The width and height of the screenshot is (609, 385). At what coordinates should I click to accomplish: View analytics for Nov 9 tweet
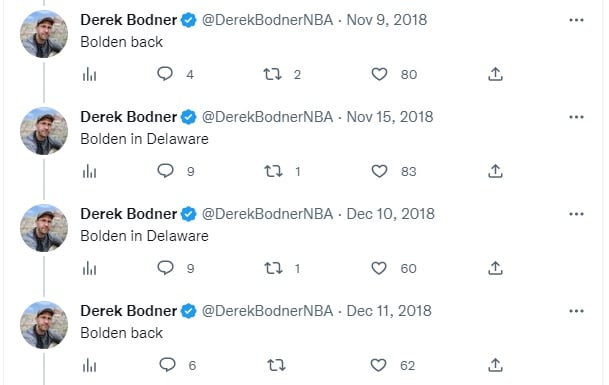click(x=89, y=74)
